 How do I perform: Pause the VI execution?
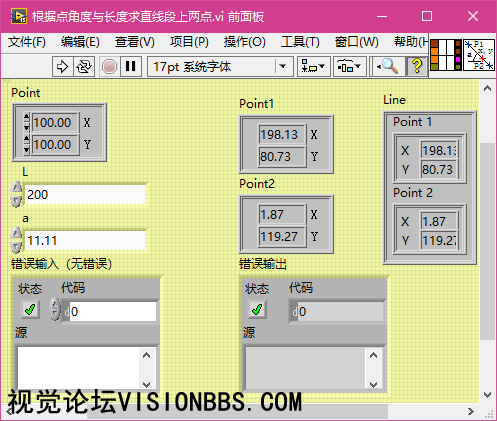click(131, 67)
